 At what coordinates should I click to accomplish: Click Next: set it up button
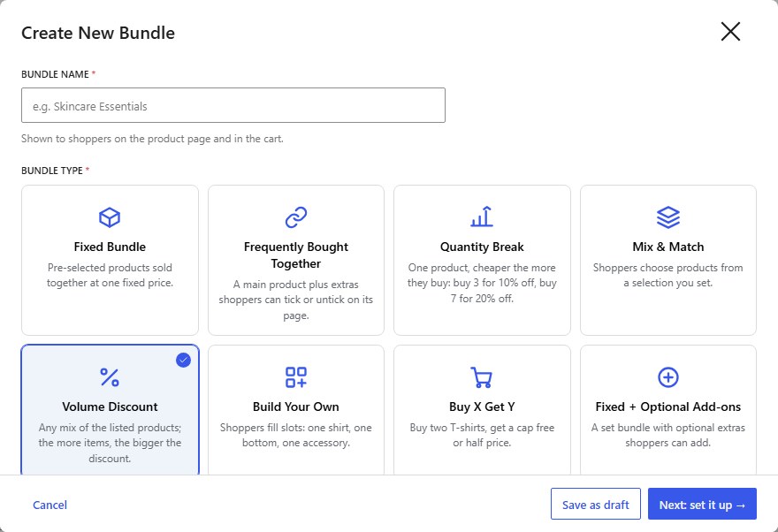click(702, 504)
